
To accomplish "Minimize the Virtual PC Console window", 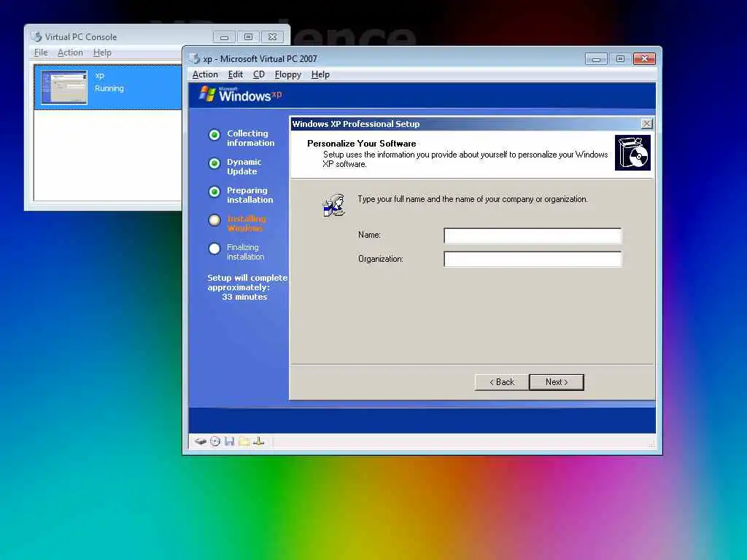I will 224,37.
